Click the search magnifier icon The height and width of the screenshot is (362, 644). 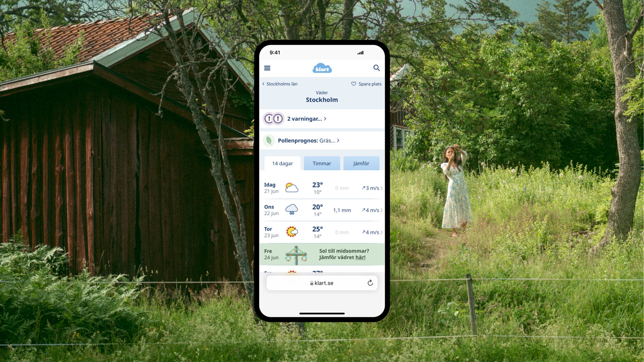pyautogui.click(x=376, y=68)
